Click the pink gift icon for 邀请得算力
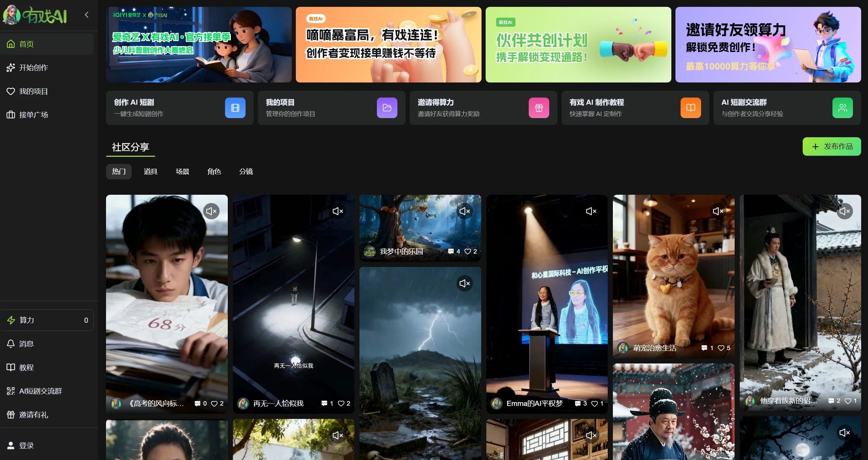The width and height of the screenshot is (868, 460). [x=539, y=108]
